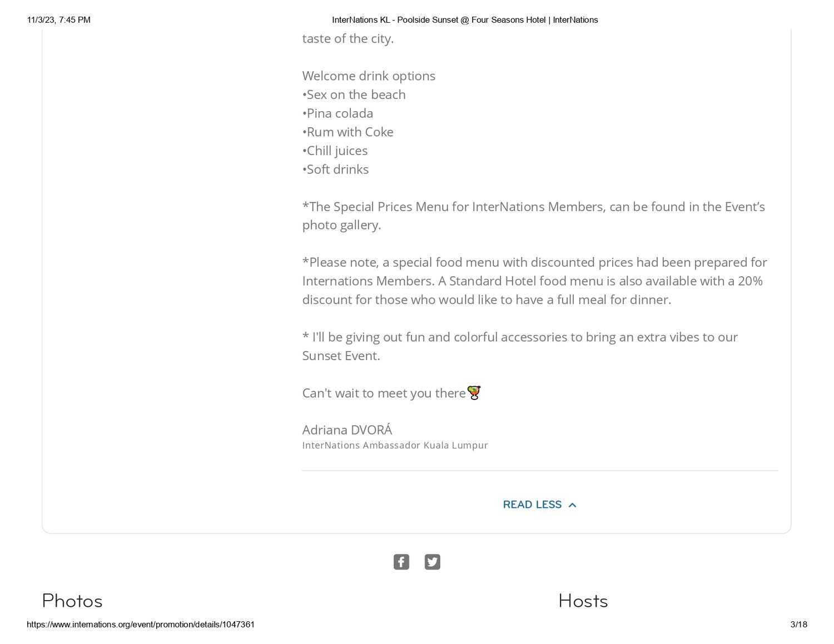Click the 3/18 page number
The width and height of the screenshot is (834, 644).
click(798, 625)
